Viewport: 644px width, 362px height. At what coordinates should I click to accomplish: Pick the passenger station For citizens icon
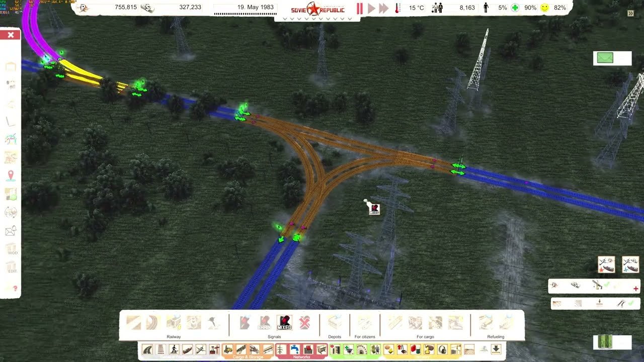(365, 322)
